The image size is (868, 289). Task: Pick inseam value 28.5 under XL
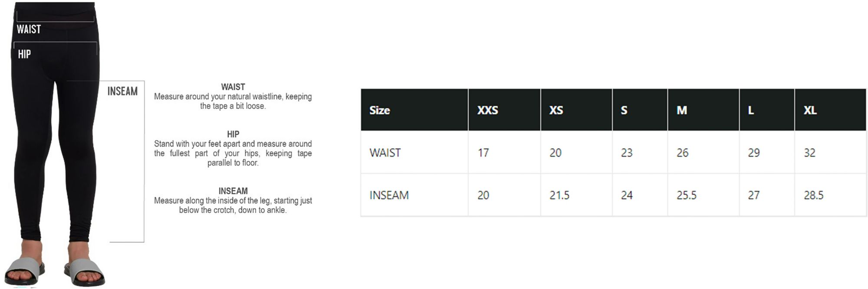pyautogui.click(x=813, y=195)
